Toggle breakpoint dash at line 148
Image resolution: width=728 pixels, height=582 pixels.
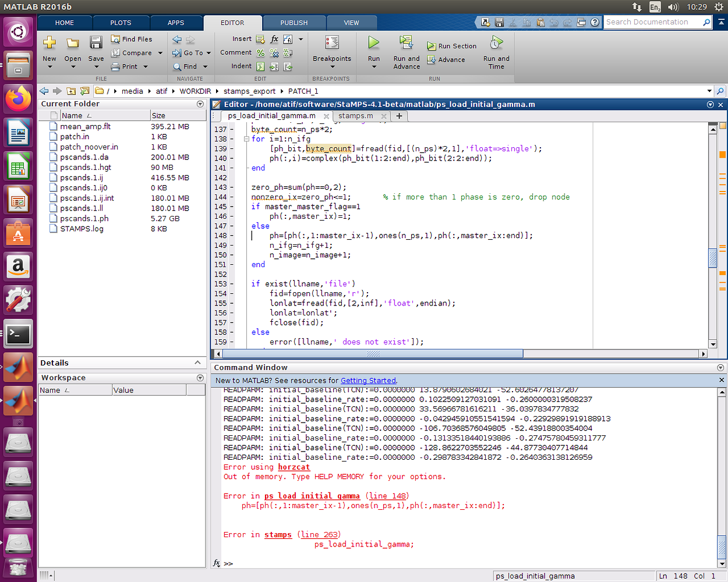click(232, 236)
